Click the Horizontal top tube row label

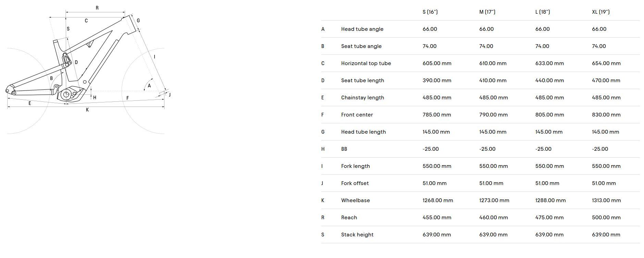[x=366, y=63]
